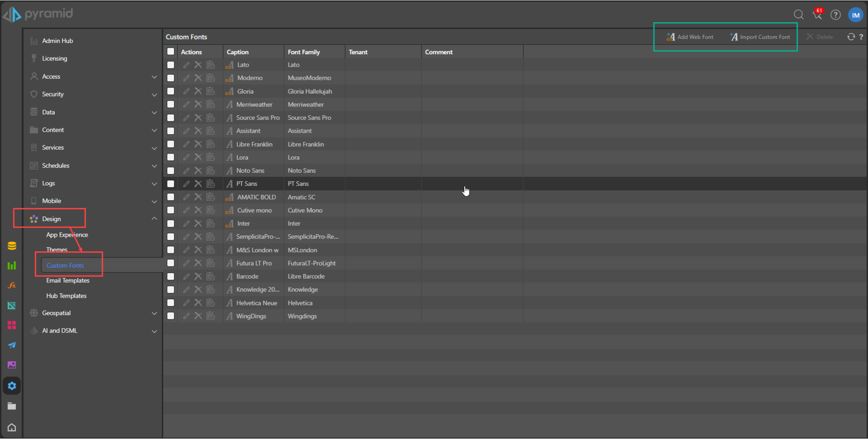Open Licensing in sidebar
The height and width of the screenshot is (439, 868).
pyautogui.click(x=55, y=59)
